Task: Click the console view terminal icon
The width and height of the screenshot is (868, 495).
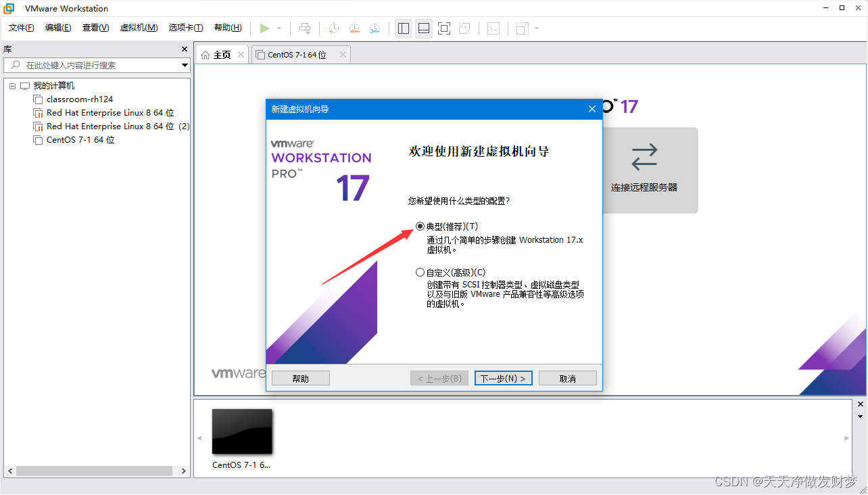Action: pyautogui.click(x=494, y=28)
